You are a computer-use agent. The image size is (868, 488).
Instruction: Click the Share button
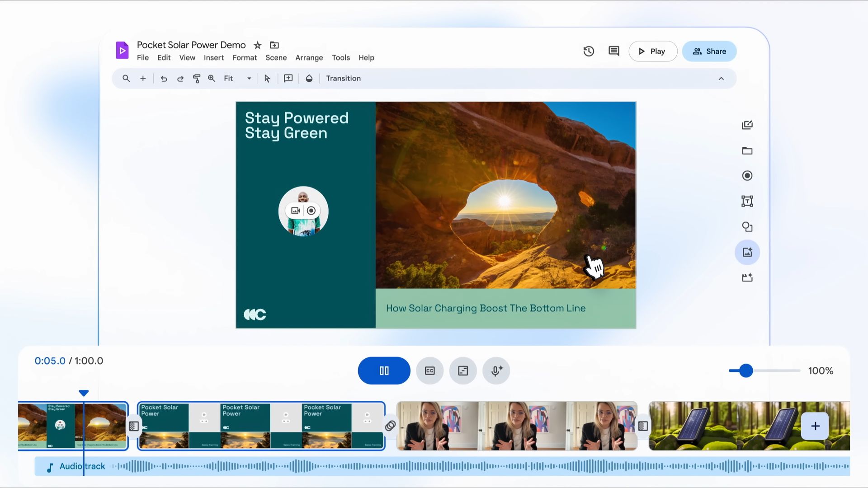709,52
